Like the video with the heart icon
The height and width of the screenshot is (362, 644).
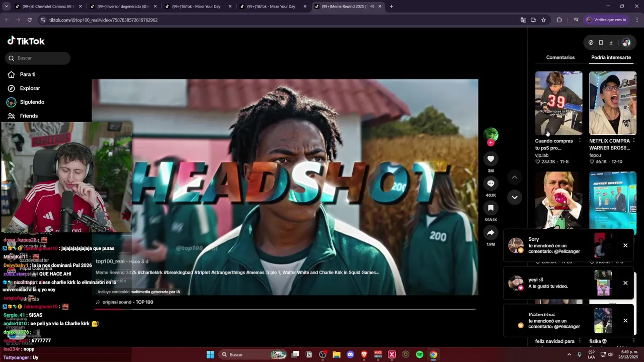pos(491,159)
